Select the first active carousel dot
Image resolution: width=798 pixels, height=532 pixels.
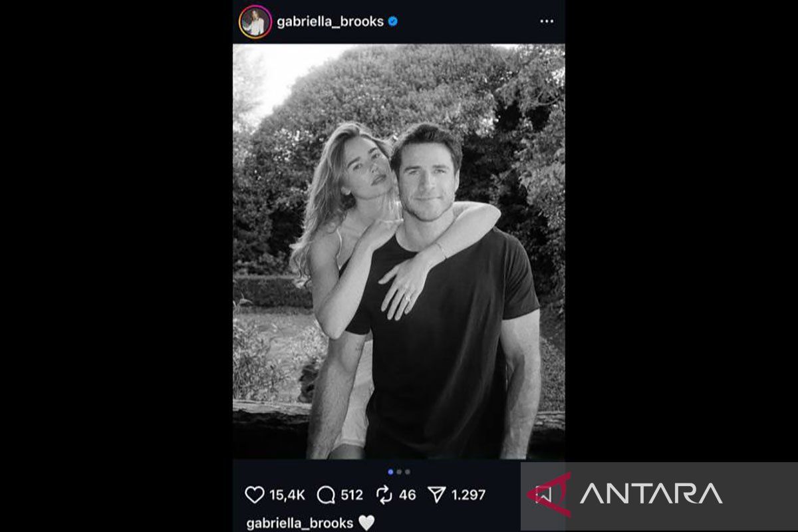pos(391,472)
